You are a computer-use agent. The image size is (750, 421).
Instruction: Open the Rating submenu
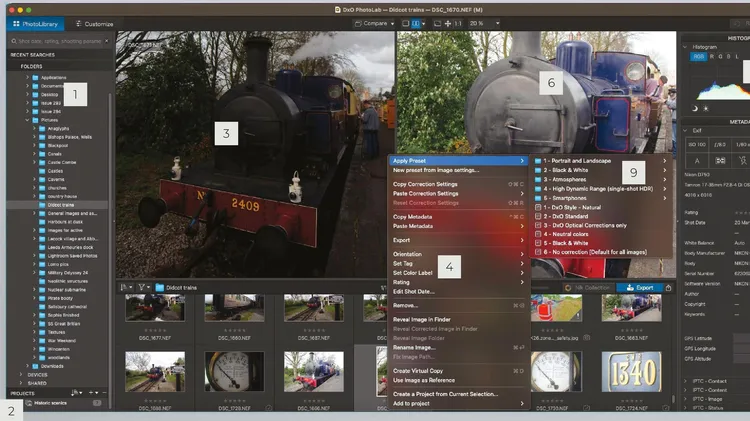pos(459,282)
